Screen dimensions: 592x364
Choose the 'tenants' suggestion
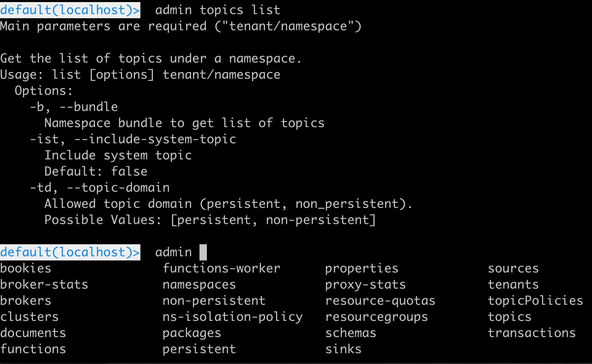pos(513,285)
